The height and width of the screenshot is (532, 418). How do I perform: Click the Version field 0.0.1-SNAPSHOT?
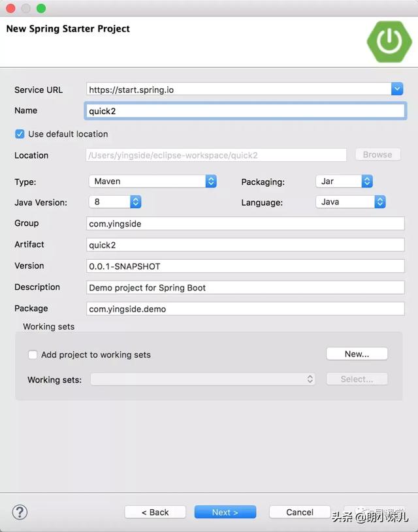coord(245,266)
